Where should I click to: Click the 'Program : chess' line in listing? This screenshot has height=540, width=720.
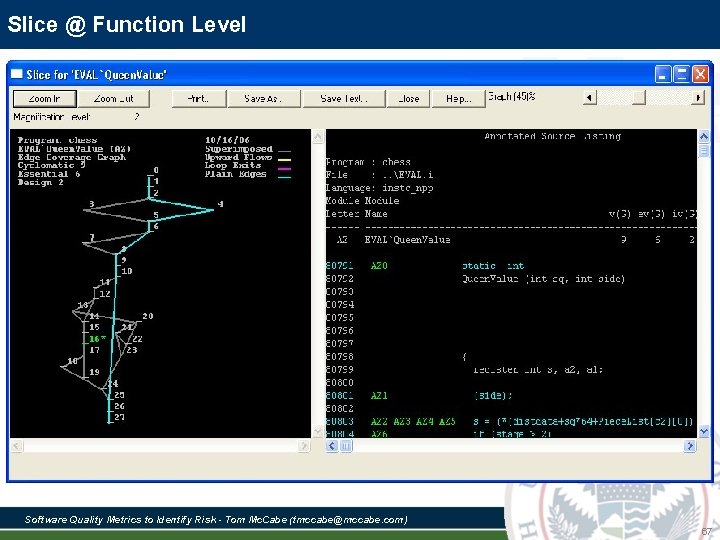(368, 162)
